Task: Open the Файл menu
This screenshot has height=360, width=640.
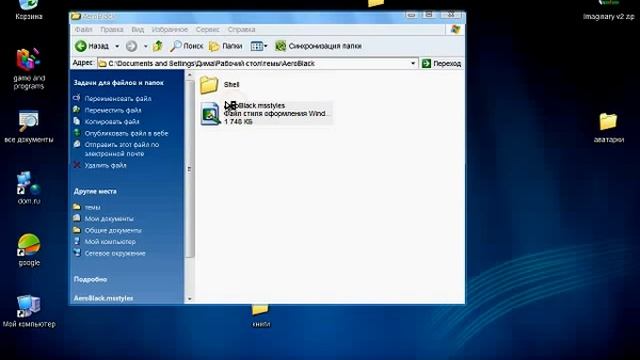Action: pos(83,30)
